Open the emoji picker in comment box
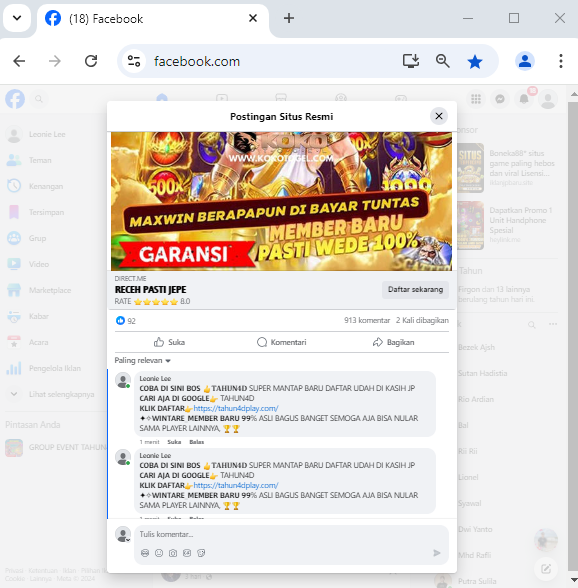 tap(159, 553)
